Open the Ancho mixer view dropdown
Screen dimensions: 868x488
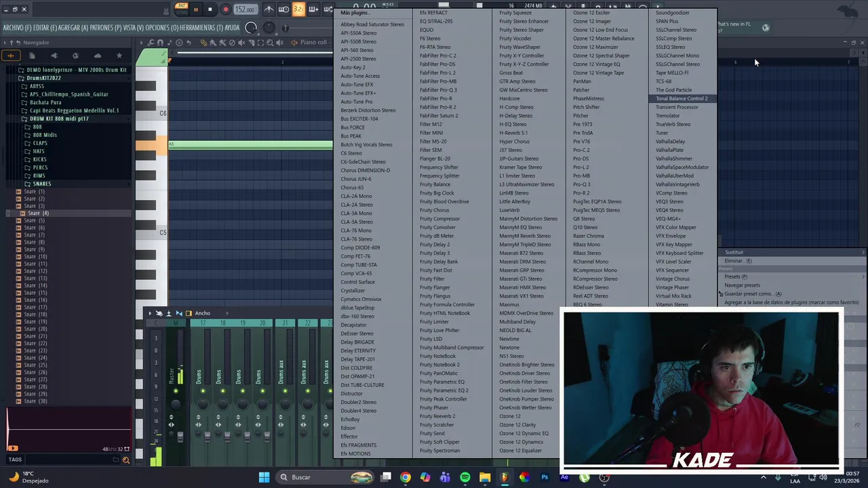[x=202, y=313]
